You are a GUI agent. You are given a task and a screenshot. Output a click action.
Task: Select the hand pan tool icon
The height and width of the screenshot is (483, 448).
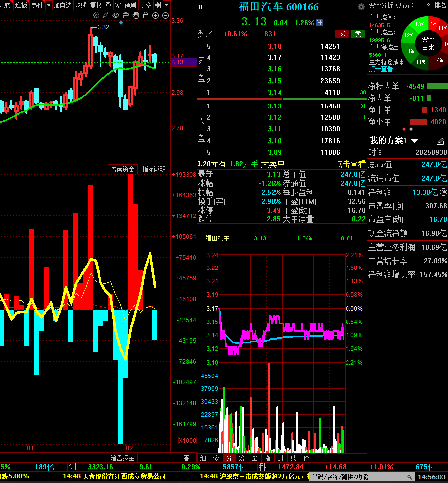coord(136,15)
